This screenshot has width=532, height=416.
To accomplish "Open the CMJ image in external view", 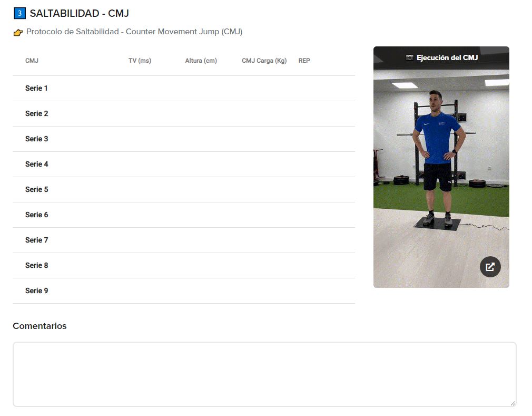I will [x=490, y=267].
